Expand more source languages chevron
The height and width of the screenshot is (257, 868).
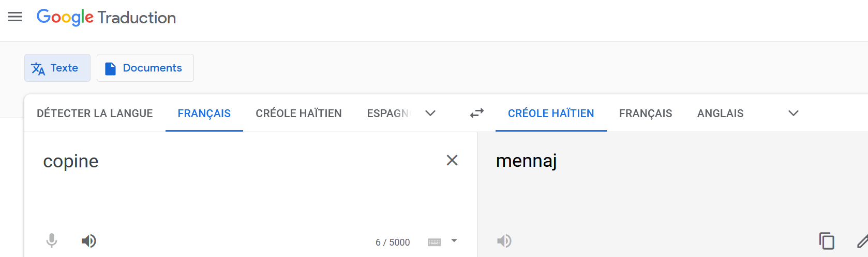(x=430, y=113)
